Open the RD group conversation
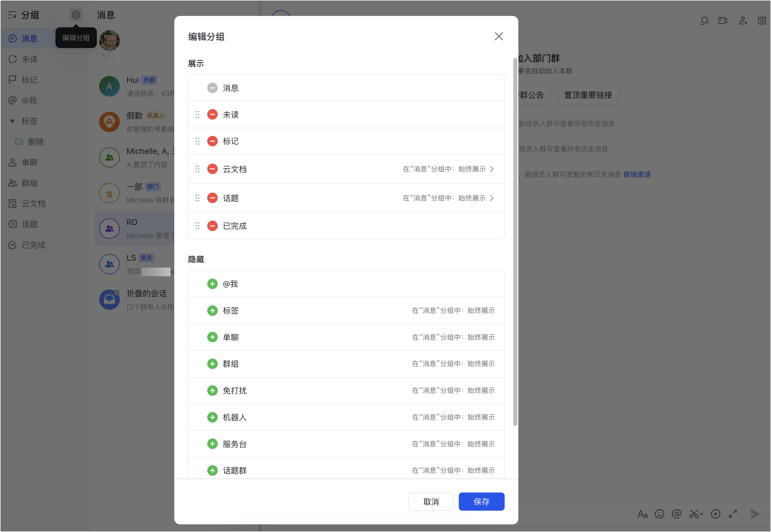The height and width of the screenshot is (532, 771). [135, 229]
